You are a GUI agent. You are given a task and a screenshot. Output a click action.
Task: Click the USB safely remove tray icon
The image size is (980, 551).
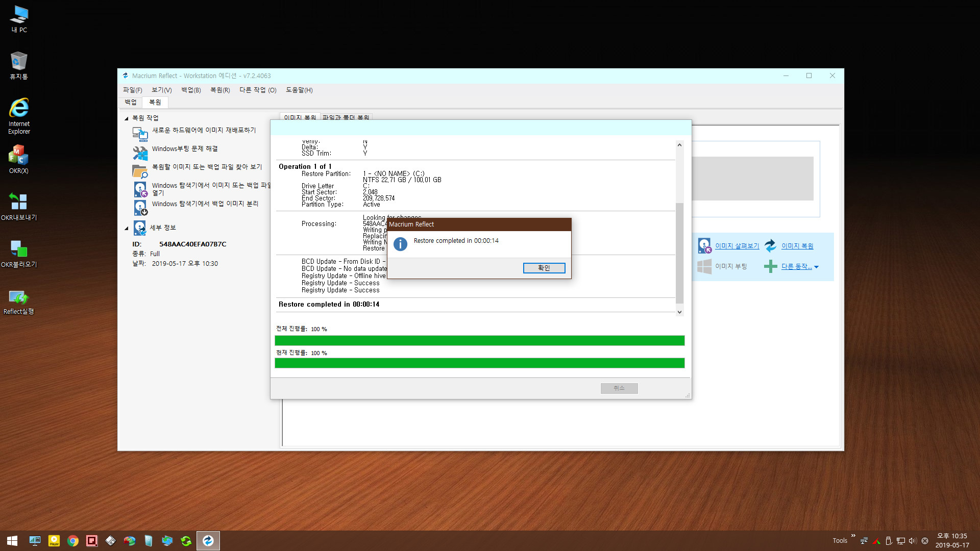[x=889, y=541]
